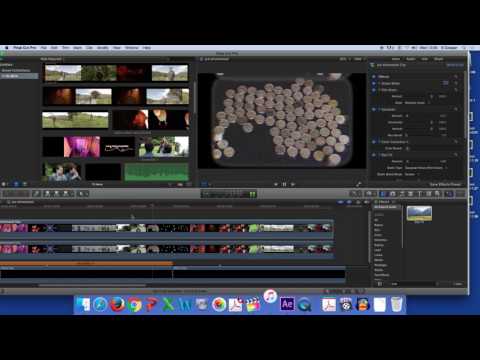This screenshot has height=360, width=480.
Task: Open Safari from the Dock
Action: [x=100, y=305]
